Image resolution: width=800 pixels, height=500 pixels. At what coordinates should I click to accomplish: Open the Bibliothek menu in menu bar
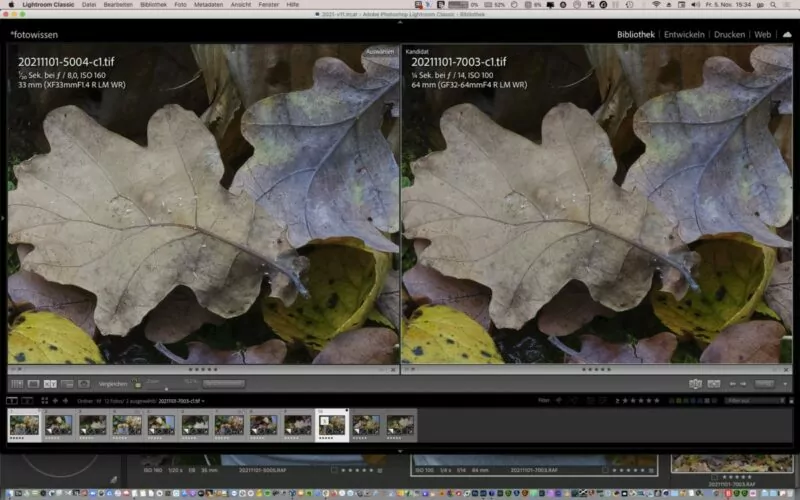(x=154, y=5)
